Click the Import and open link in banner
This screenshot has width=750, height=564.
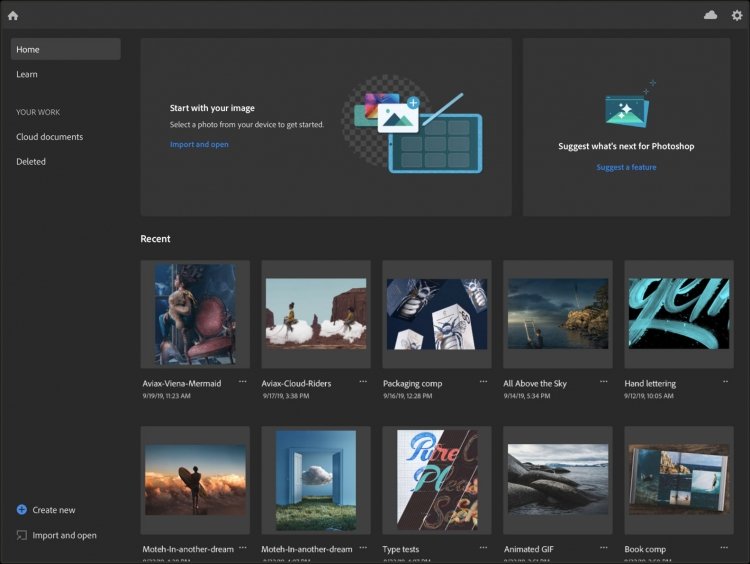point(199,144)
